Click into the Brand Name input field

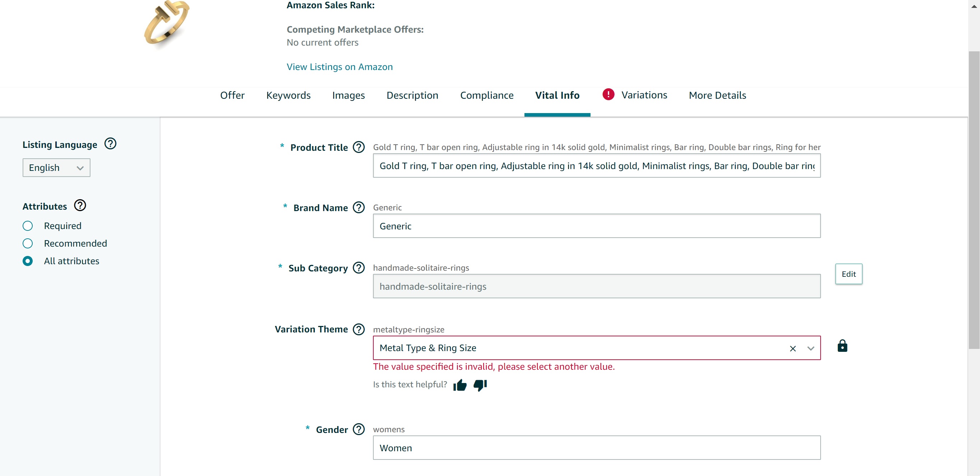(597, 226)
